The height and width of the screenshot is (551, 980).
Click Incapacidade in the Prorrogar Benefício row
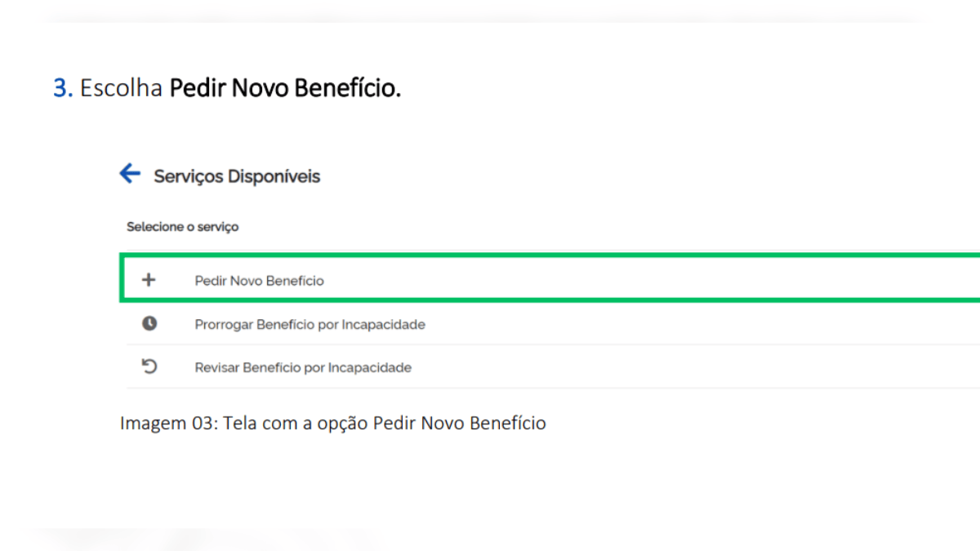[382, 325]
